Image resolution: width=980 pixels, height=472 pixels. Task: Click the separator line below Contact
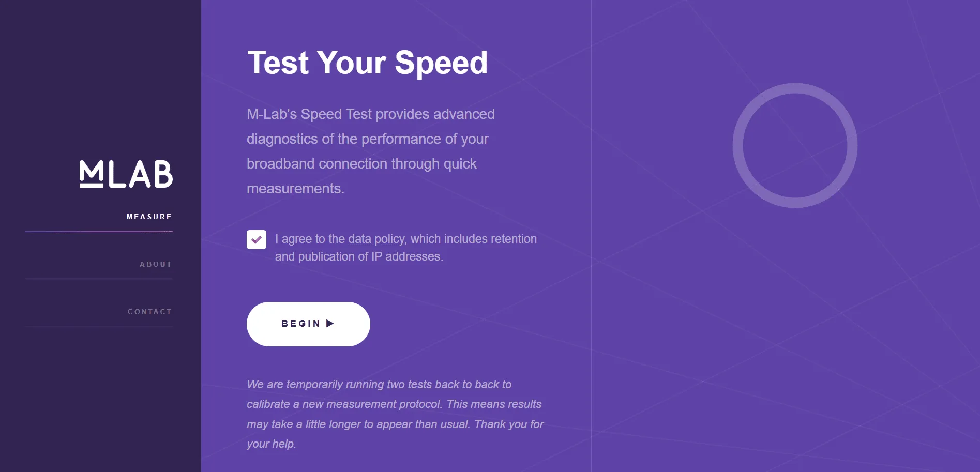(99, 327)
